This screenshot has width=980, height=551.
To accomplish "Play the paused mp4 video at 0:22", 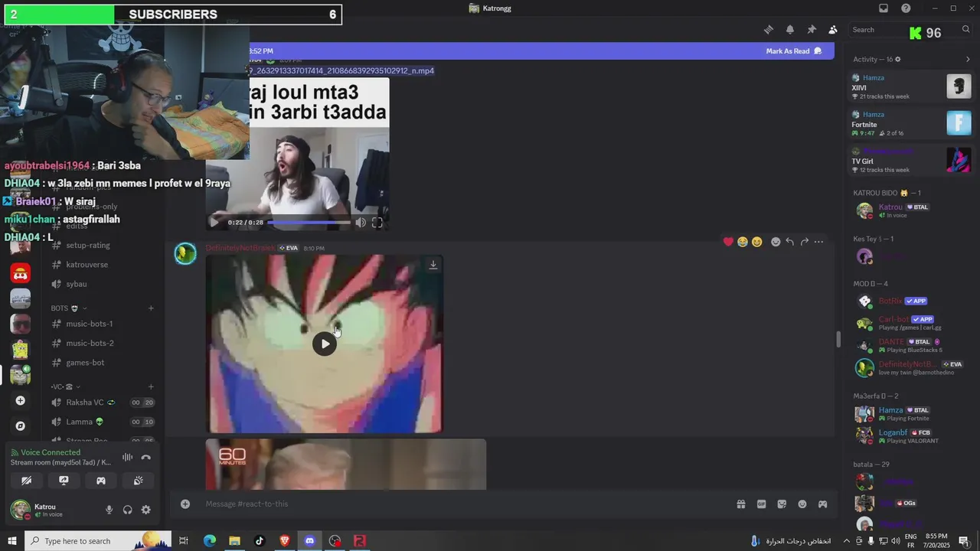I will tap(214, 223).
